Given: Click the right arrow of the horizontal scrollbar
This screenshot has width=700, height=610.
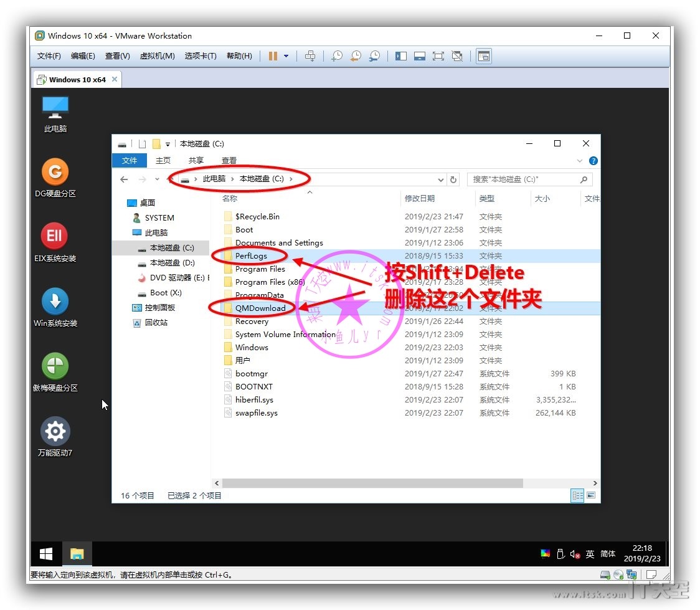Looking at the screenshot, I should [x=595, y=483].
